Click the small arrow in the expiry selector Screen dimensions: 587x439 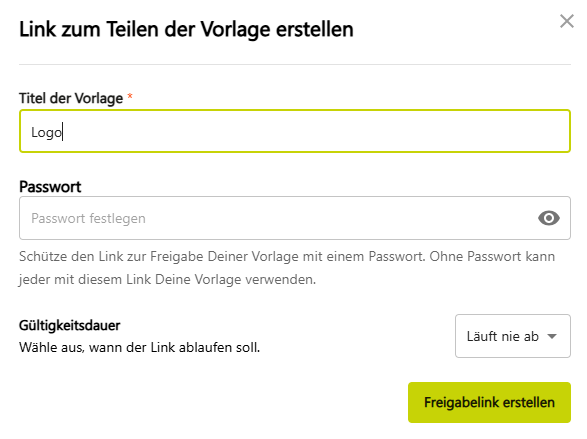pyautogui.click(x=552, y=336)
